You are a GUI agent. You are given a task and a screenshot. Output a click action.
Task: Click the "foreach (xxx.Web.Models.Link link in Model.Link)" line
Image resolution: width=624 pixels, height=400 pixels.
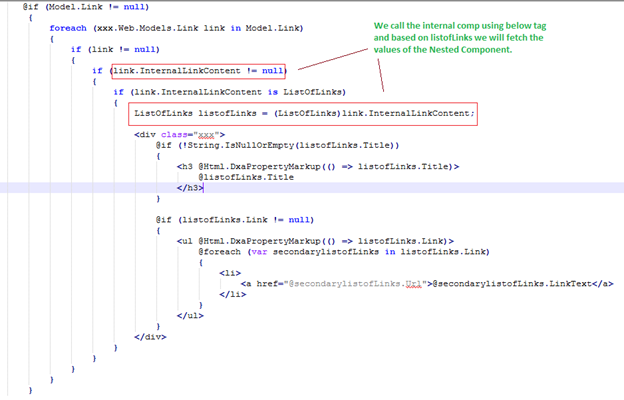[x=176, y=28]
